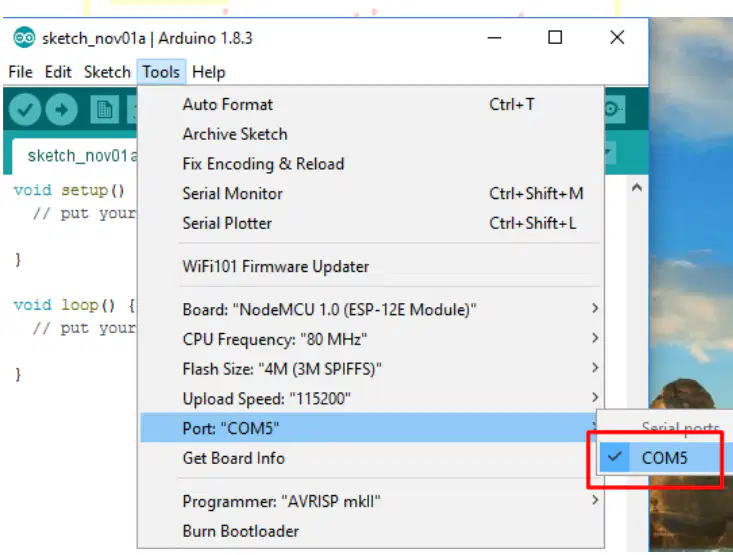Close the Arduino window
733x555 pixels.
tap(617, 37)
